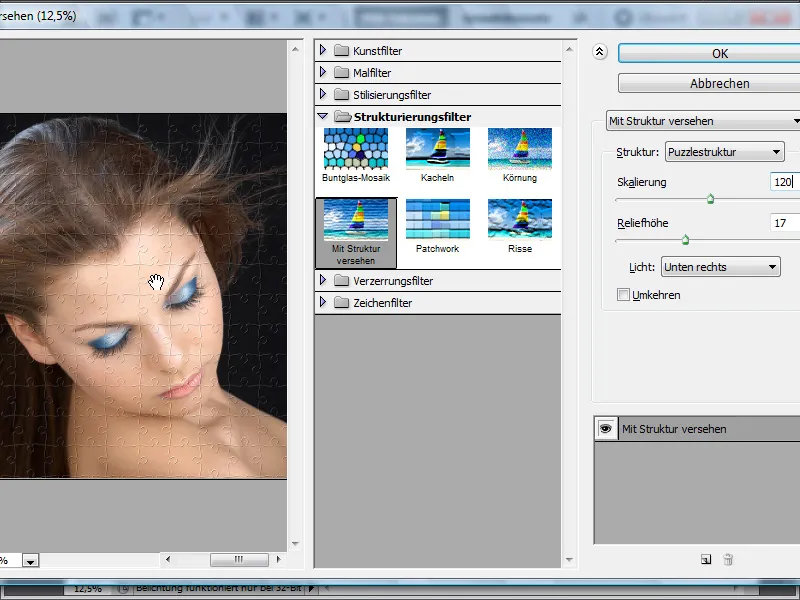Image resolution: width=800 pixels, height=600 pixels.
Task: Click the Skalierung value field
Action: coord(785,182)
